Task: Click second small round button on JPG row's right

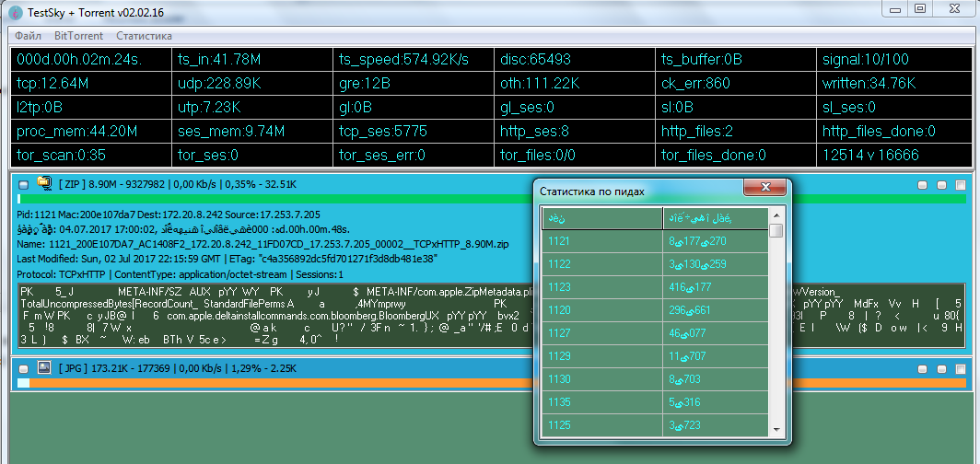Action: [941, 368]
